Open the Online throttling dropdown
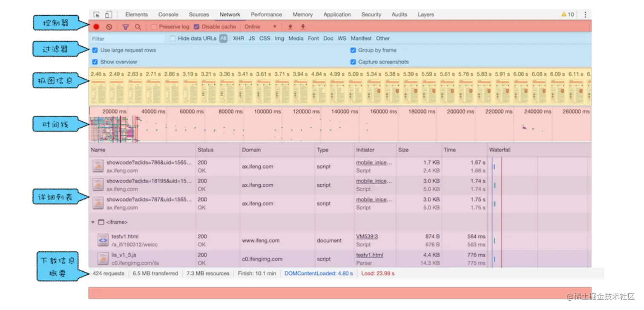 click(260, 27)
